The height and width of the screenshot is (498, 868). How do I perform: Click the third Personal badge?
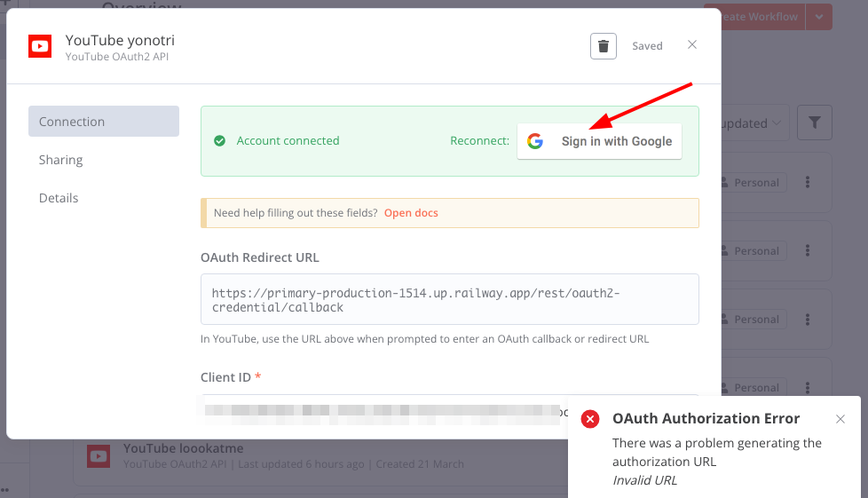click(x=754, y=319)
